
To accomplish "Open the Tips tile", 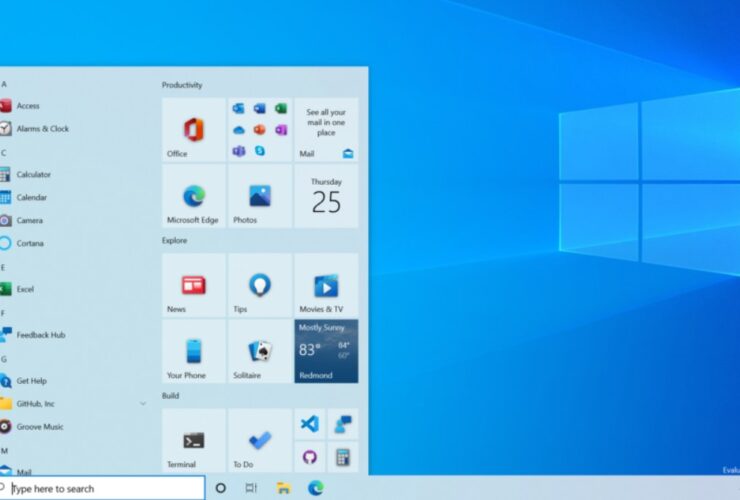I will coord(260,285).
